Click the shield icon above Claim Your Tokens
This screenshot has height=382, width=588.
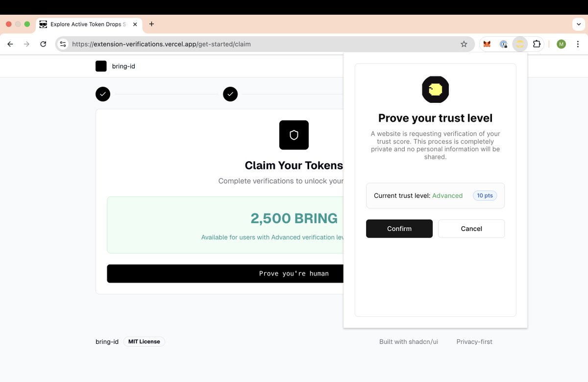294,135
